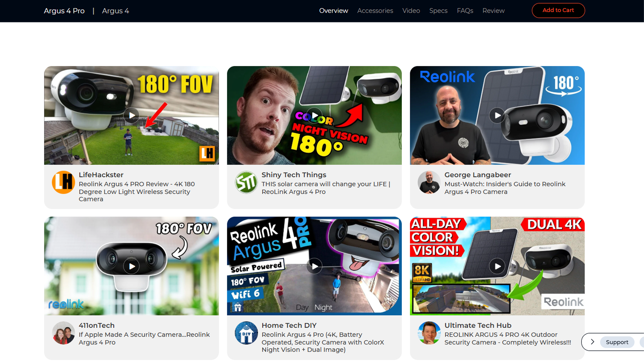Expand the Support widget chevron arrow
This screenshot has height=362, width=644.
592,342
